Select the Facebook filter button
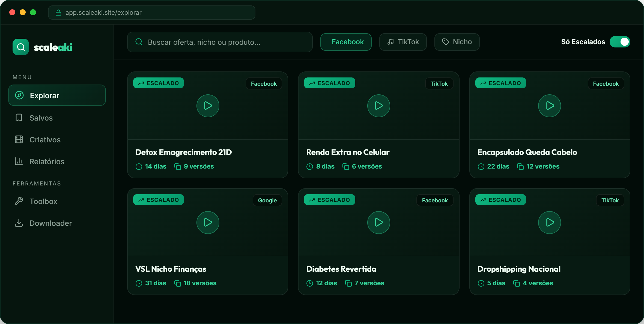The image size is (644, 324). (346, 42)
